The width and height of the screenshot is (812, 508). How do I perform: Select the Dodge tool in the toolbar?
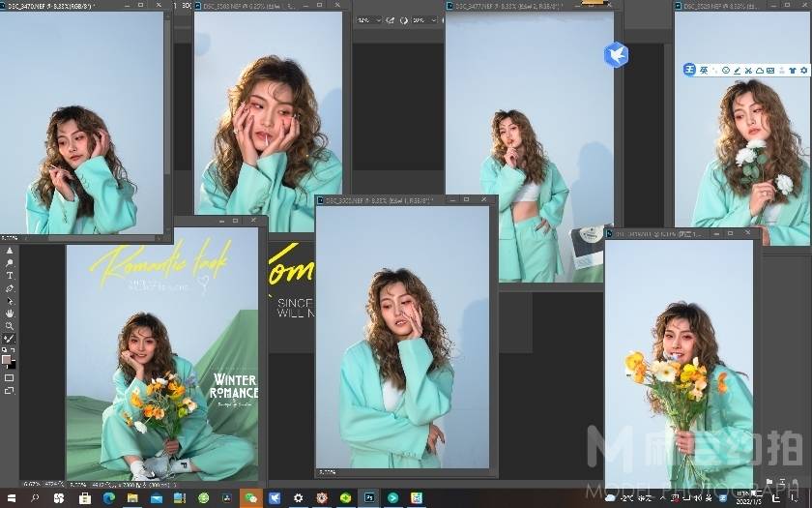10,263
